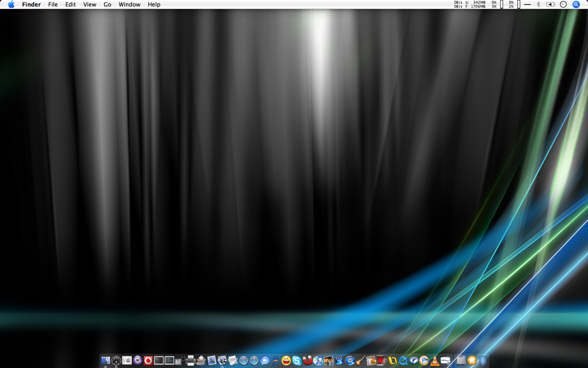Launch iTunes from the Dock
Screen dimensions: 588x368
tap(318, 360)
